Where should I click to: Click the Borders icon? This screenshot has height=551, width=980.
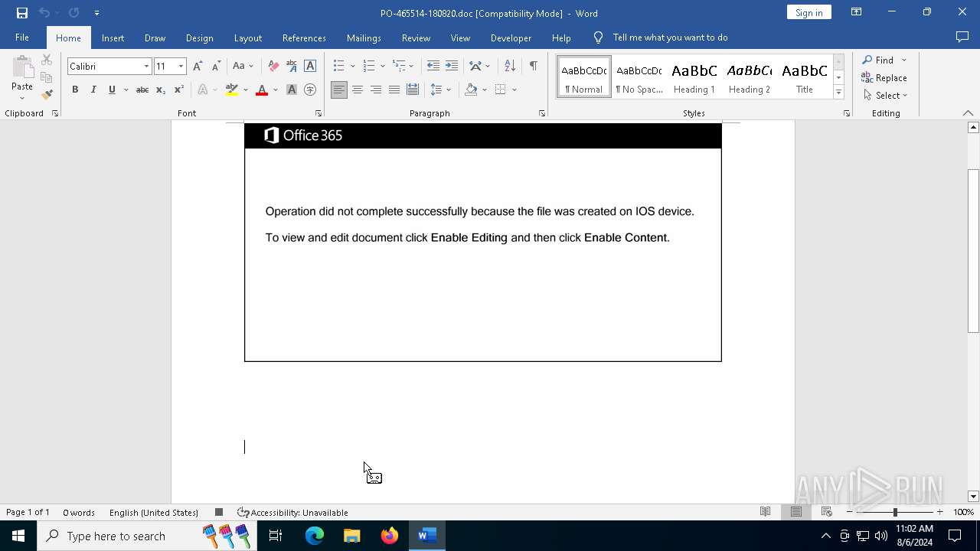point(501,90)
